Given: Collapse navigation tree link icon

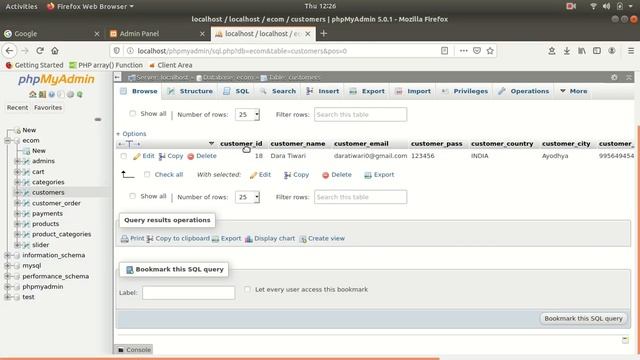Looking at the screenshot, I should (x=98, y=120).
